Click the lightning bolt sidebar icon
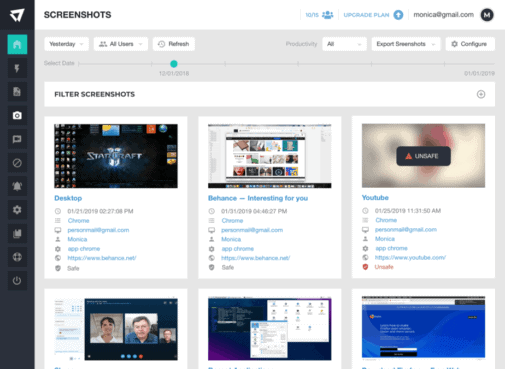The width and height of the screenshot is (505, 369). 17,68
